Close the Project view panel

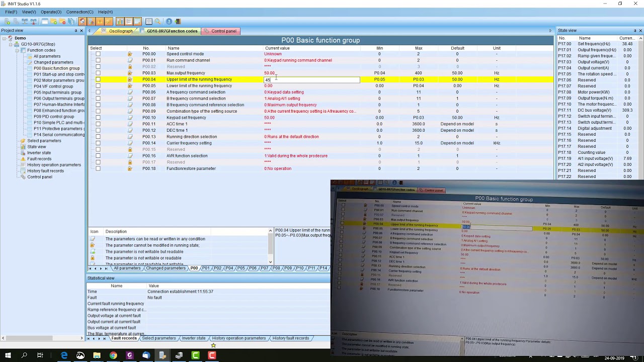83,31
